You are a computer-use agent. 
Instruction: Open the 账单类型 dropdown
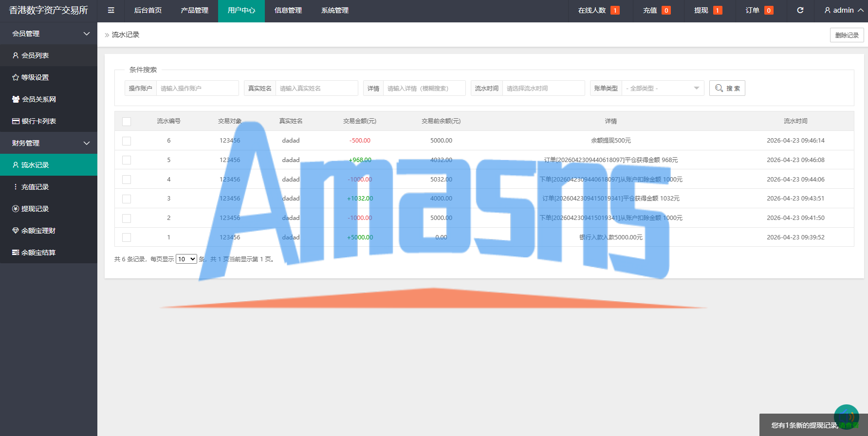[663, 88]
